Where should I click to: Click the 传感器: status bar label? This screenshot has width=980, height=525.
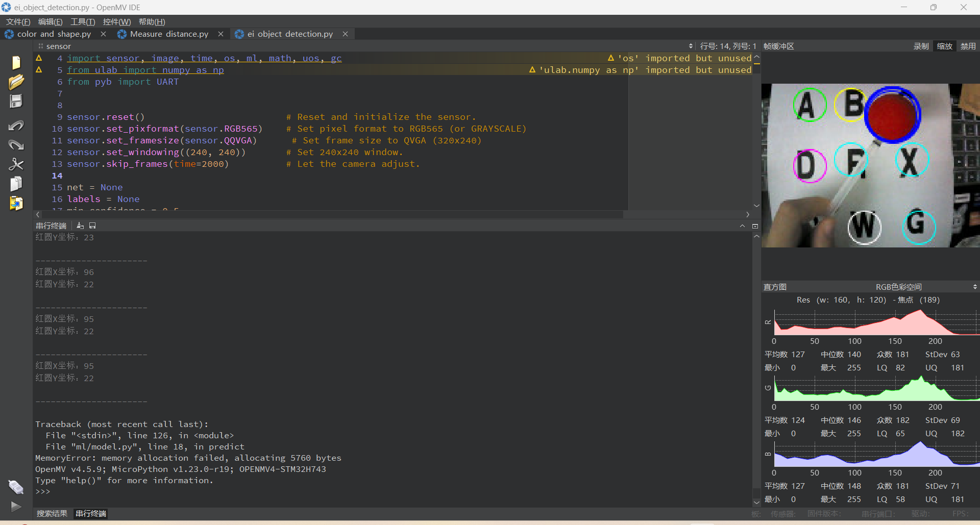[783, 514]
